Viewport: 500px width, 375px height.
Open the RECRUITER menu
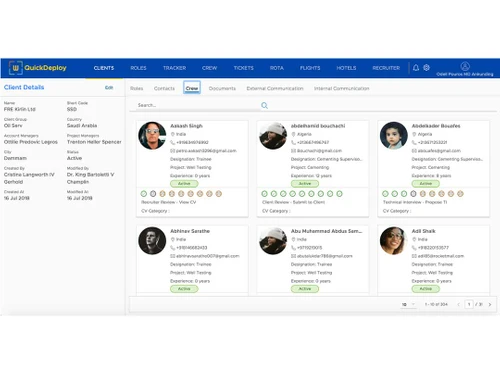click(386, 68)
